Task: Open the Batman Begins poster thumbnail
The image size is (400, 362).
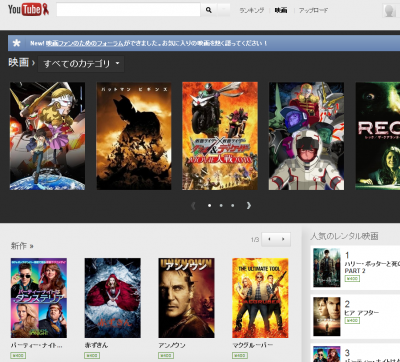Action: point(134,136)
